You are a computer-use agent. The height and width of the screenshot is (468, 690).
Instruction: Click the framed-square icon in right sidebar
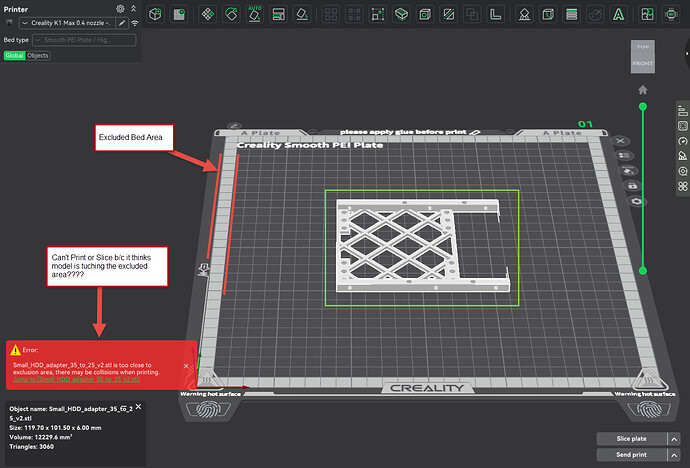pos(683,126)
